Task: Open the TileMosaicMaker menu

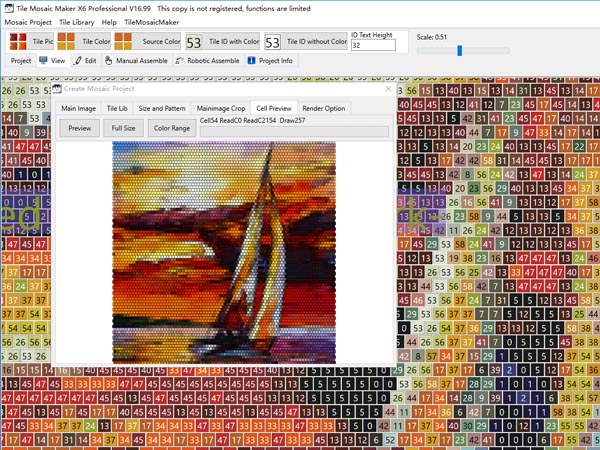Action: click(x=152, y=22)
